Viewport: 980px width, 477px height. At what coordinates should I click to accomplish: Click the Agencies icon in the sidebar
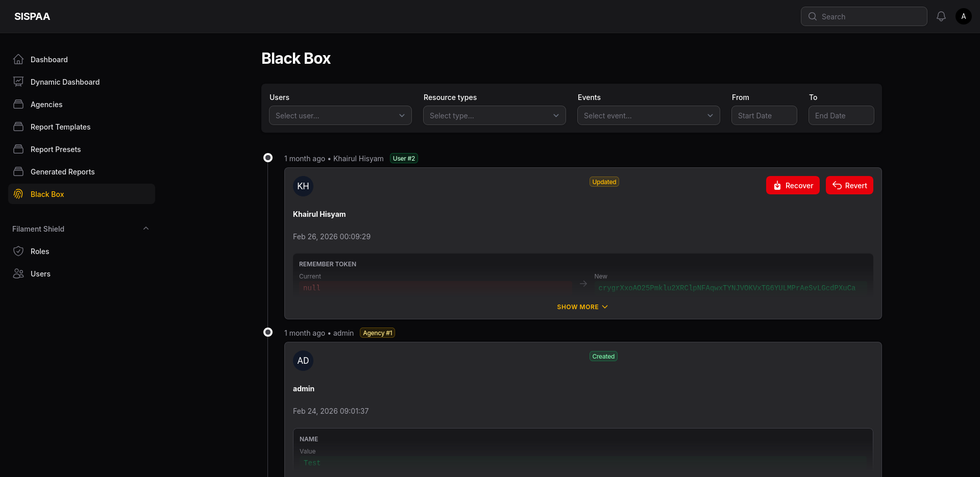(x=18, y=104)
